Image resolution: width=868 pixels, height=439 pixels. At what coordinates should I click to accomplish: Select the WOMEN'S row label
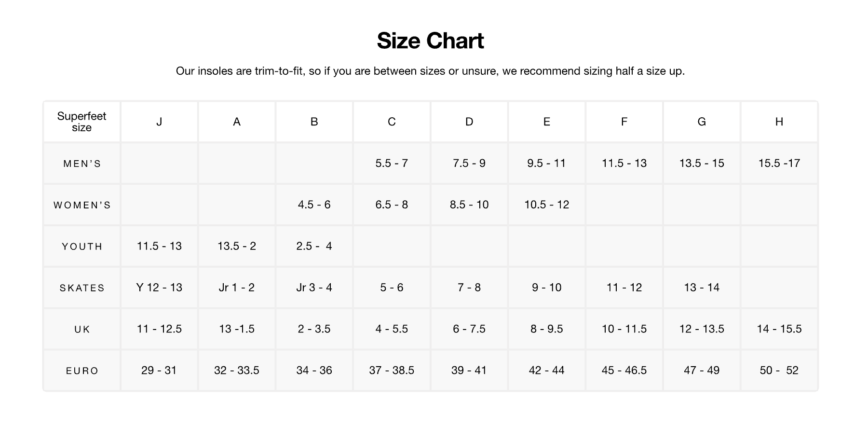tap(82, 205)
